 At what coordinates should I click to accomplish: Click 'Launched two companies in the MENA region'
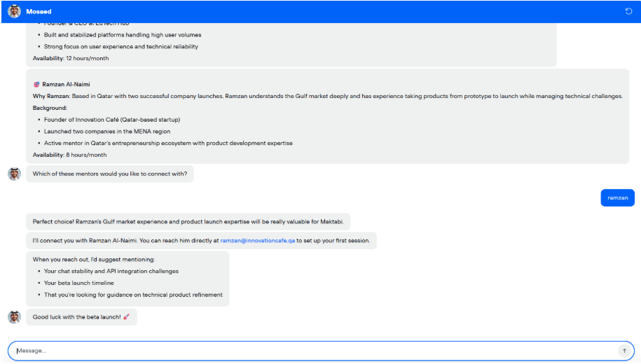pyautogui.click(x=107, y=131)
